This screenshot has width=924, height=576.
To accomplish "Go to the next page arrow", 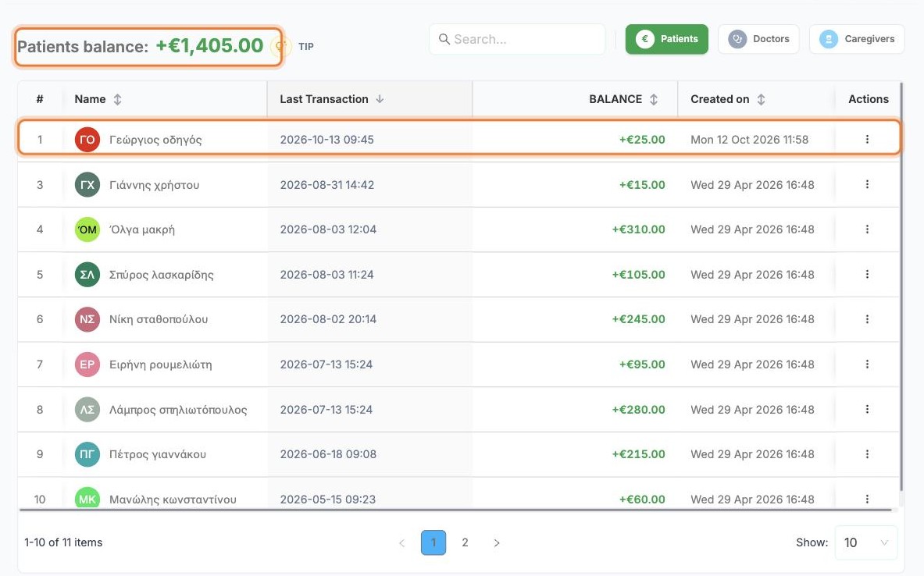I will (496, 542).
